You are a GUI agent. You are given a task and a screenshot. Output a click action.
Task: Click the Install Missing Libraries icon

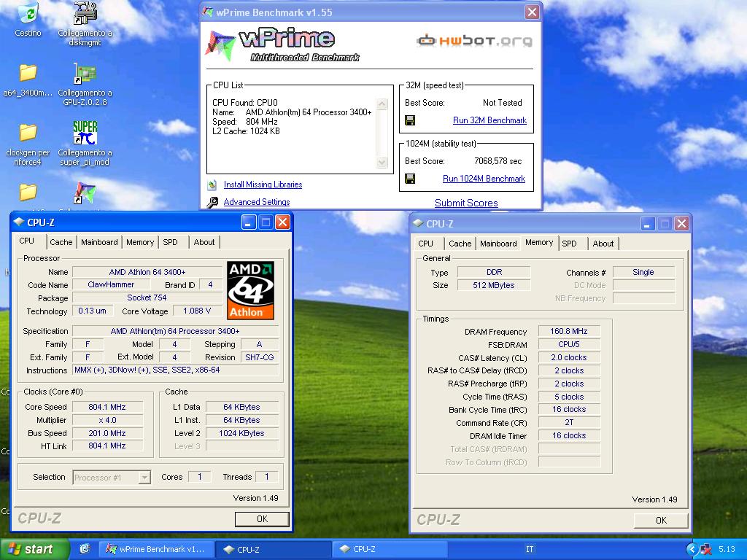click(x=212, y=184)
